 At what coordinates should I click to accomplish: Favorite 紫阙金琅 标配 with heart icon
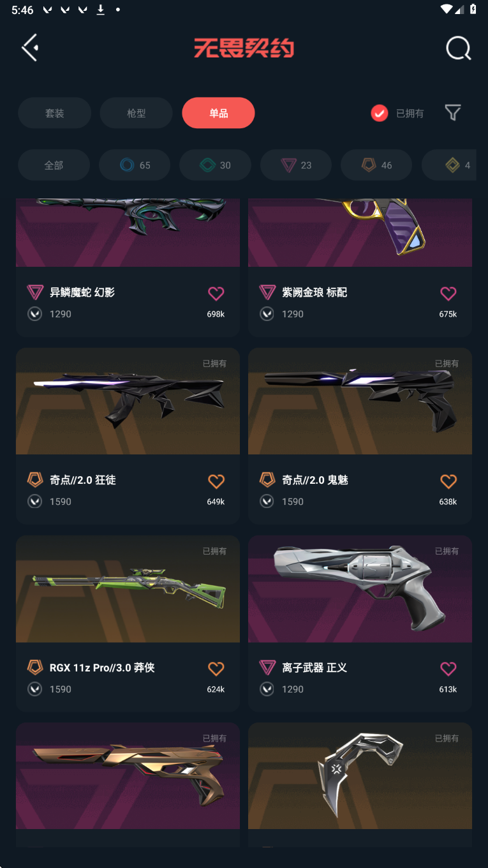click(x=448, y=293)
